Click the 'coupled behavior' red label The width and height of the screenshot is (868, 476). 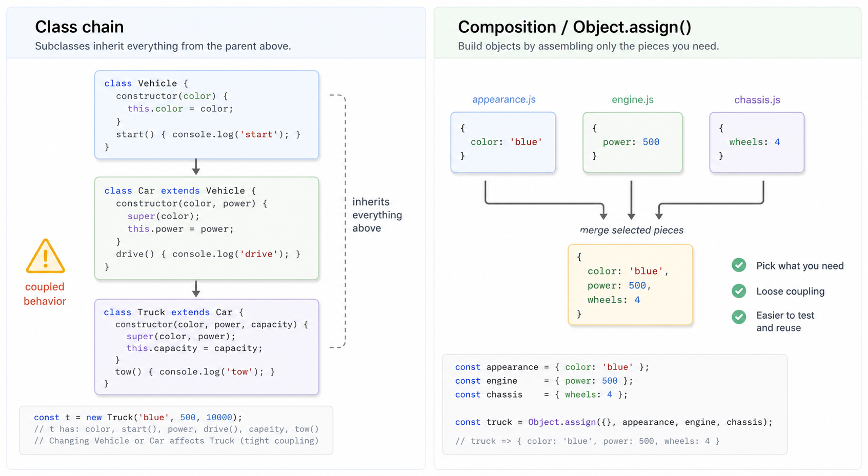(x=45, y=294)
